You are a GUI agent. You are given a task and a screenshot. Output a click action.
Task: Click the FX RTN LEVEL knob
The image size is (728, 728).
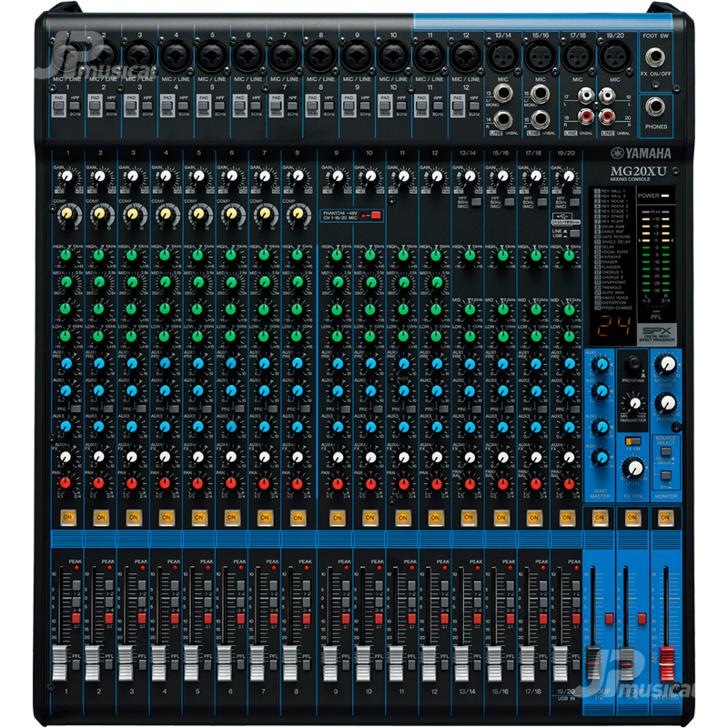pos(634,468)
